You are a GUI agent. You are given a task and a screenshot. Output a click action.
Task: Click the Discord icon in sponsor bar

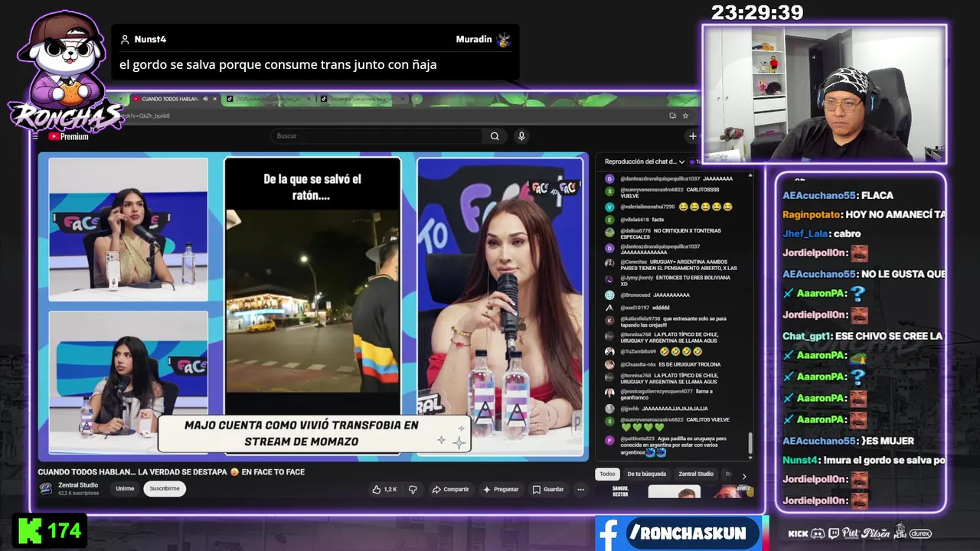tap(818, 533)
